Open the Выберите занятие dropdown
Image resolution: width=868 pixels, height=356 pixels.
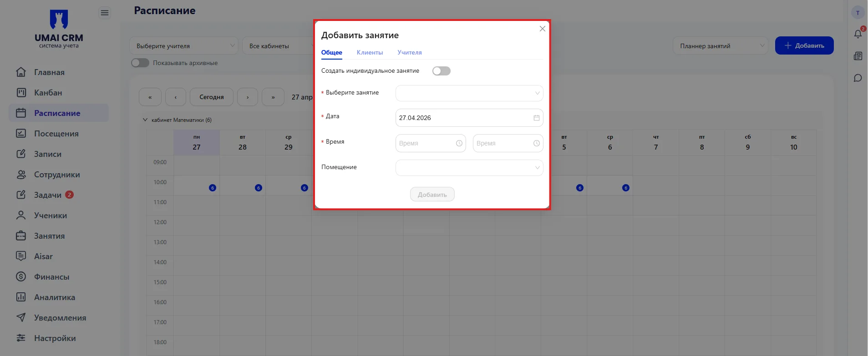click(469, 93)
